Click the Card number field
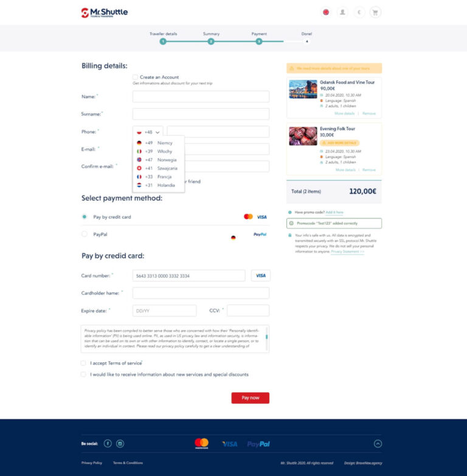 point(189,275)
